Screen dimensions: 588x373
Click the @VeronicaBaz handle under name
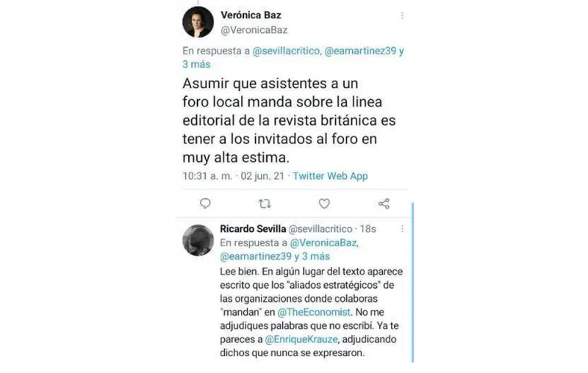tap(254, 30)
